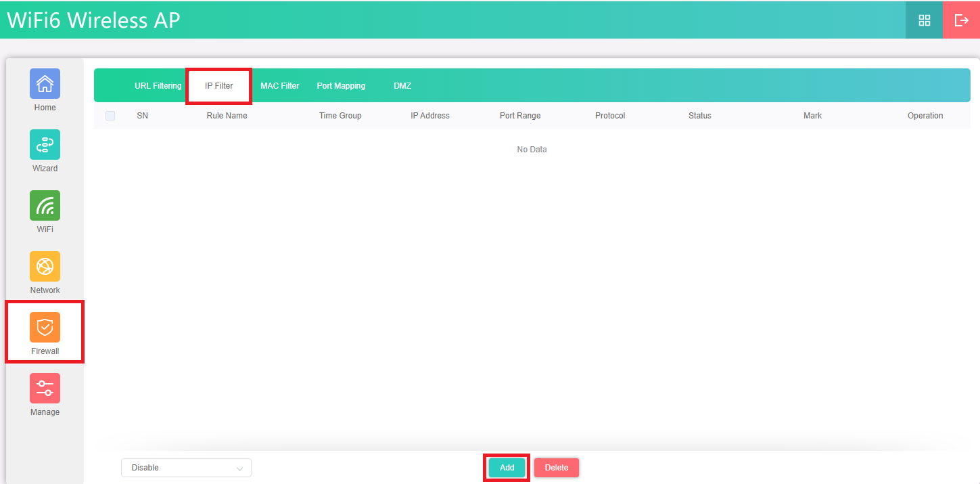Open the DMZ tab
The width and height of the screenshot is (980, 484).
pyautogui.click(x=402, y=86)
